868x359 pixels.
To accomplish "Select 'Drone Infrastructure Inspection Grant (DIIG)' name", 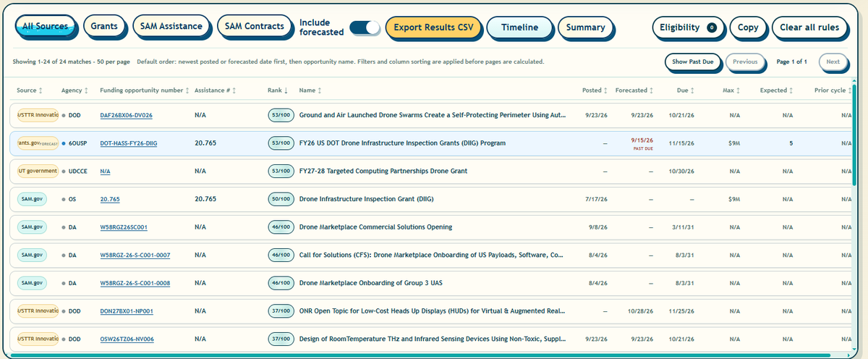I will [x=367, y=199].
